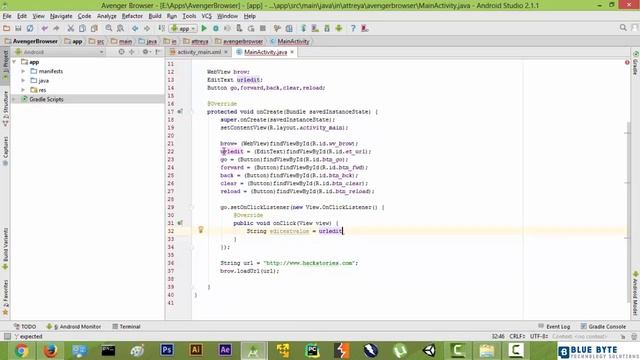This screenshot has height=360, width=640.
Task: Open the File menu
Action: [7, 16]
